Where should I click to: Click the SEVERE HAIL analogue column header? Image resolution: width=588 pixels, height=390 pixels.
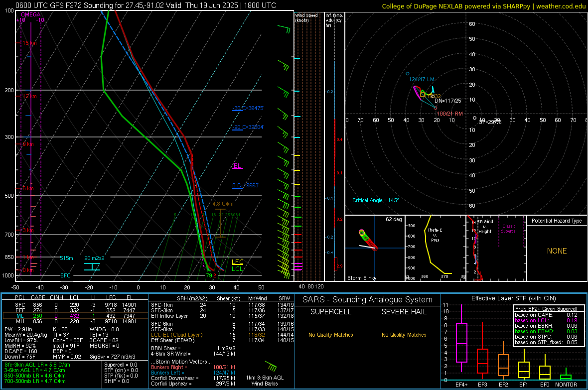point(404,312)
